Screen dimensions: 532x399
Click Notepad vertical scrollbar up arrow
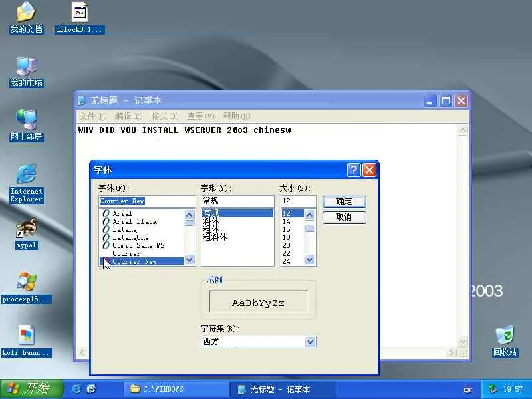462,130
